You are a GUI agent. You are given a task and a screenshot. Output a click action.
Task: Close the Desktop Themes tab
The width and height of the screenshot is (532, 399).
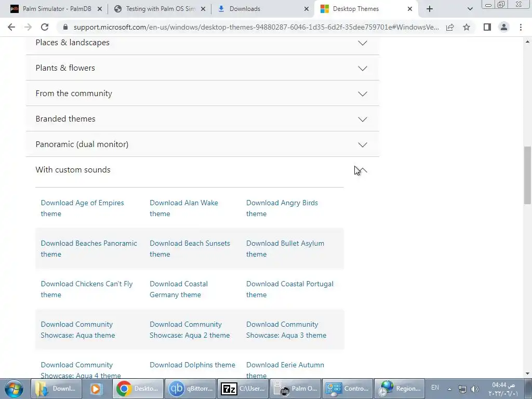pyautogui.click(x=410, y=9)
